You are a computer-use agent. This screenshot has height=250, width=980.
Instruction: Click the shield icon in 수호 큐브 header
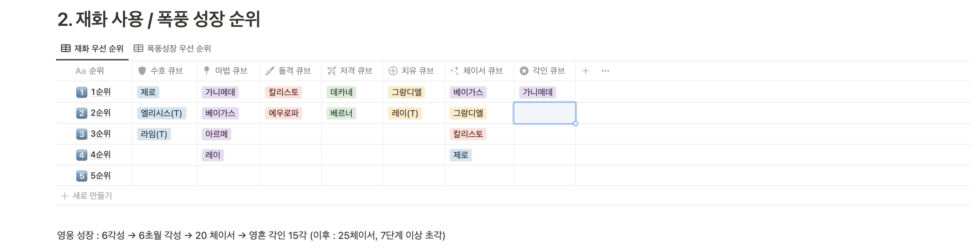142,71
